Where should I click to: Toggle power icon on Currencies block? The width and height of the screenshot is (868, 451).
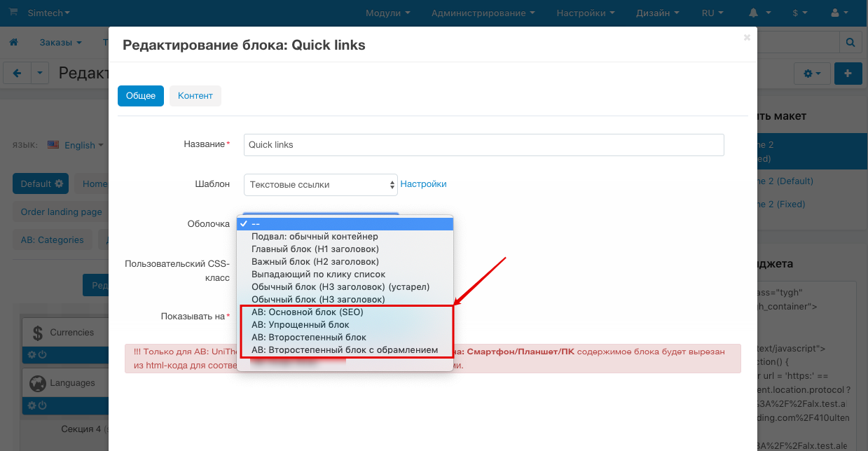41,354
